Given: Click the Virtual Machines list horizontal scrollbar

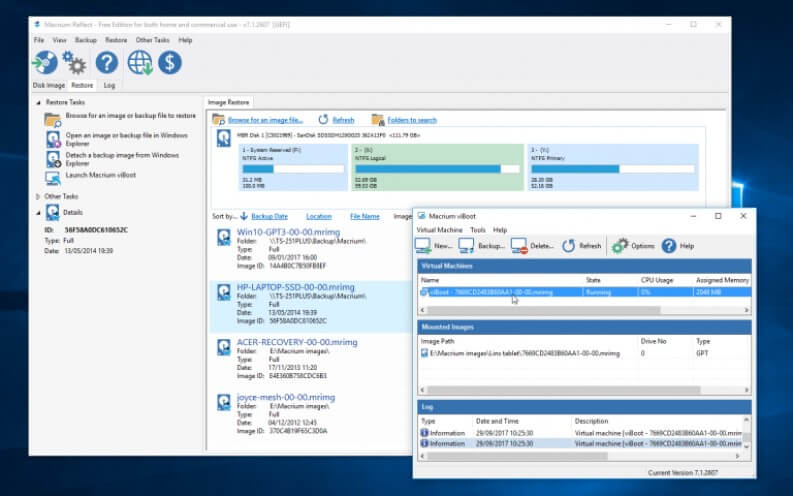Looking at the screenshot, I should point(544,310).
